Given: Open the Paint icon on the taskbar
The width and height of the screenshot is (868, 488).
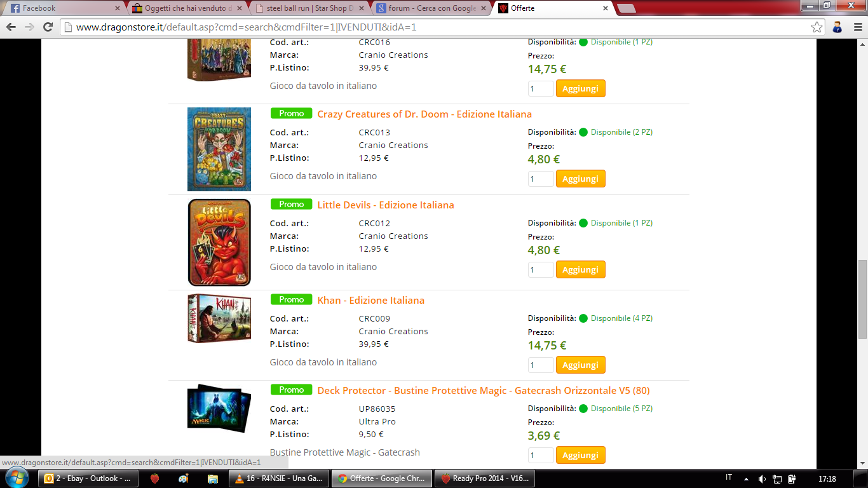Looking at the screenshot, I should click(184, 478).
